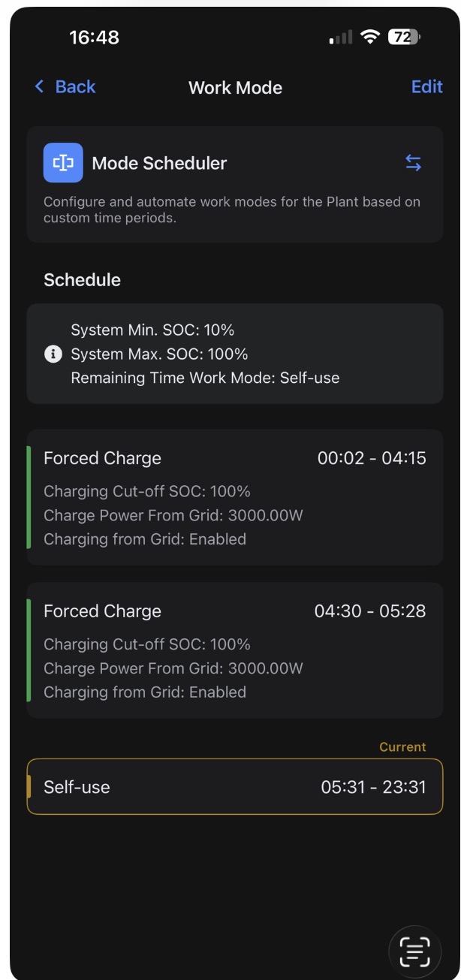The image size is (461, 980).
Task: Tap the switch mode arrows icon
Action: 413,163
